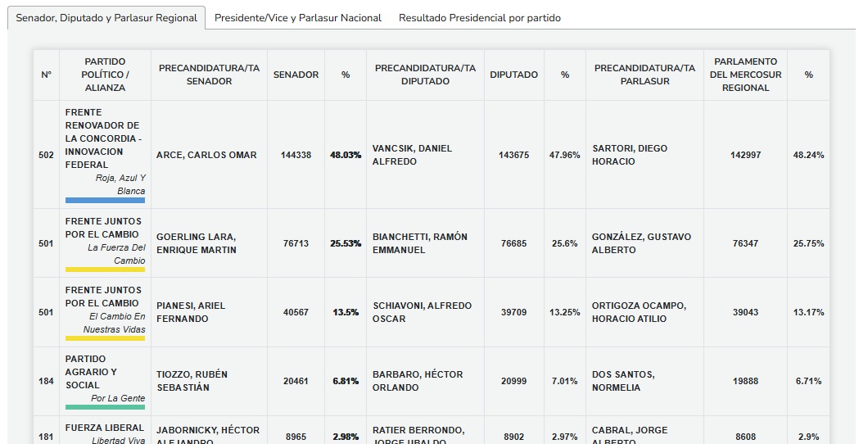Click candidate Vancsik, Daniel Alfredo

pyautogui.click(x=412, y=155)
